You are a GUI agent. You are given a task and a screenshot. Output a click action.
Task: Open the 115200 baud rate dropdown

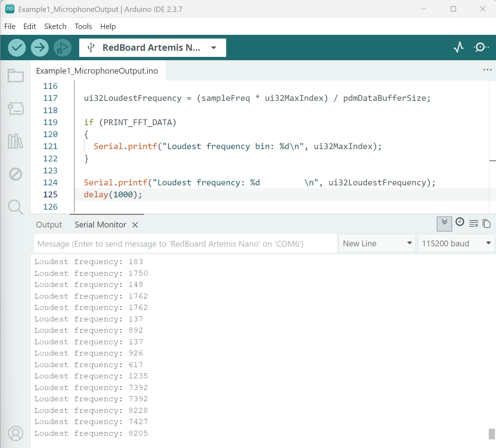[456, 243]
